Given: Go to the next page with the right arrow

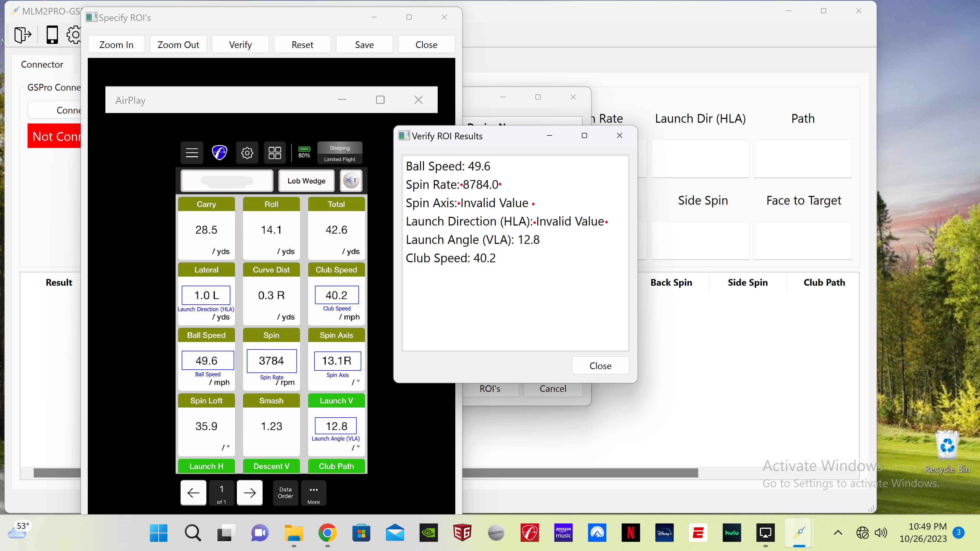Looking at the screenshot, I should click(x=250, y=493).
